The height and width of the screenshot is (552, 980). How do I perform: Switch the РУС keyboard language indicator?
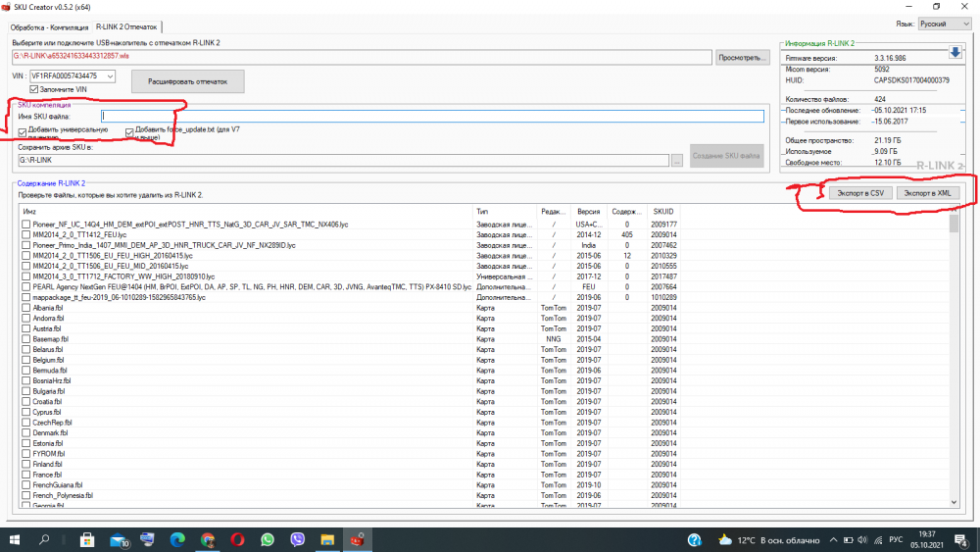tap(897, 539)
